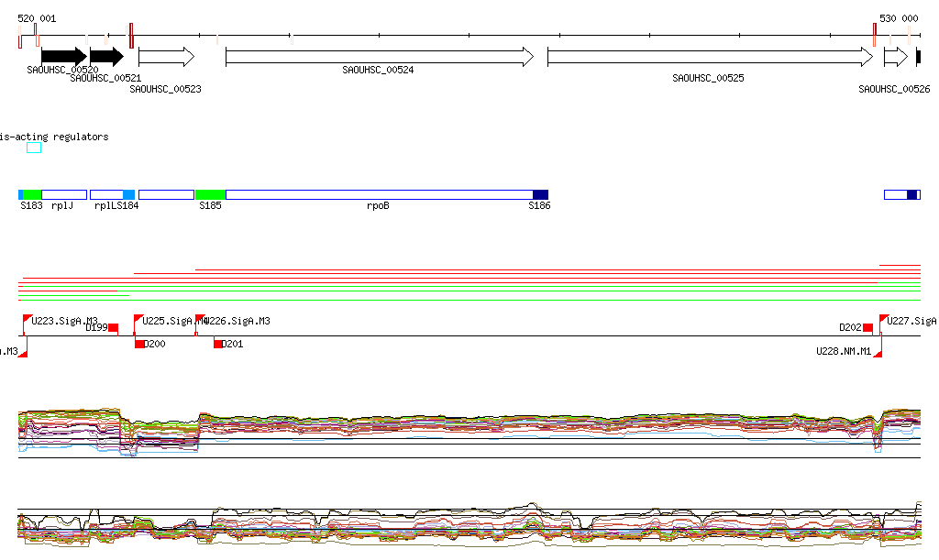Click the U223.SigA.M3 red promoter flag
Viewport: 939px width, 560px height.
click(x=27, y=319)
